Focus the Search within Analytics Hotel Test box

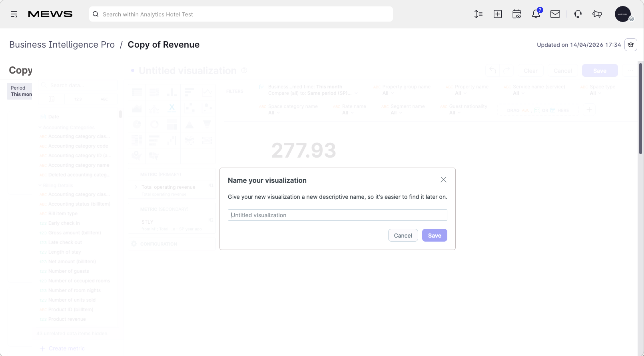(x=241, y=14)
